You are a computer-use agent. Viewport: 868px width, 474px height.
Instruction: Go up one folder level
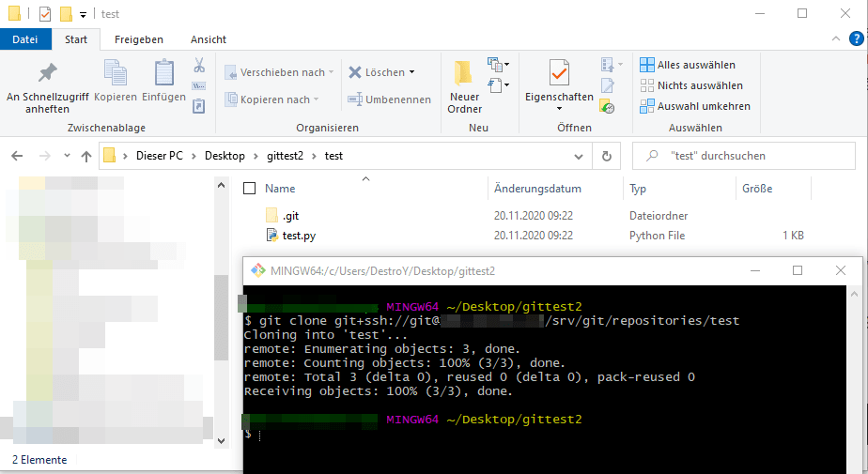tap(86, 156)
